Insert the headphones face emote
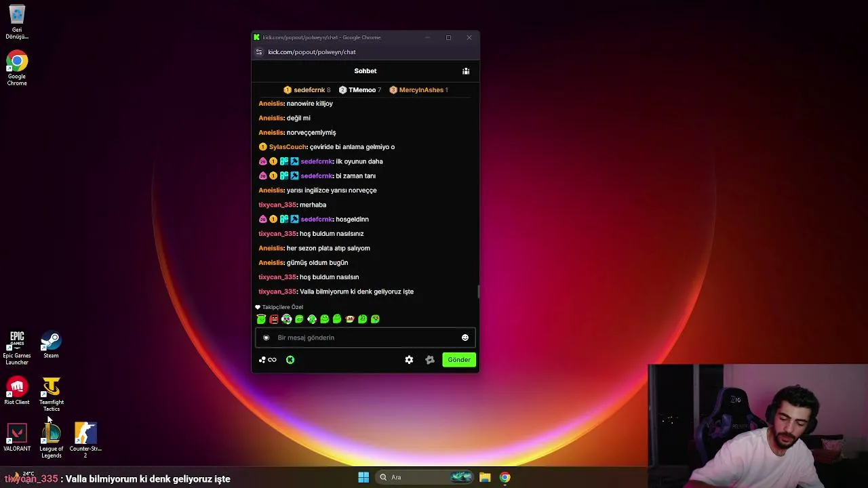Screen dimensions: 868x488 pos(287,319)
